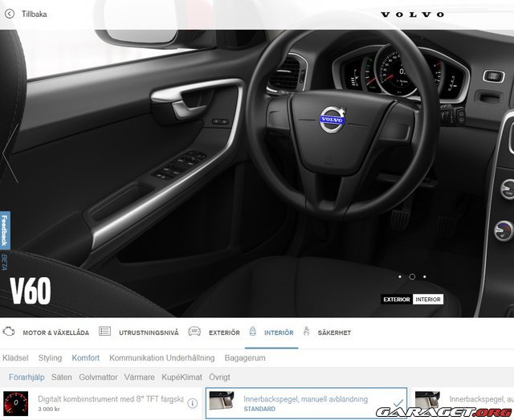Show previous image with left arrow
This screenshot has height=420, width=514.
(10, 160)
